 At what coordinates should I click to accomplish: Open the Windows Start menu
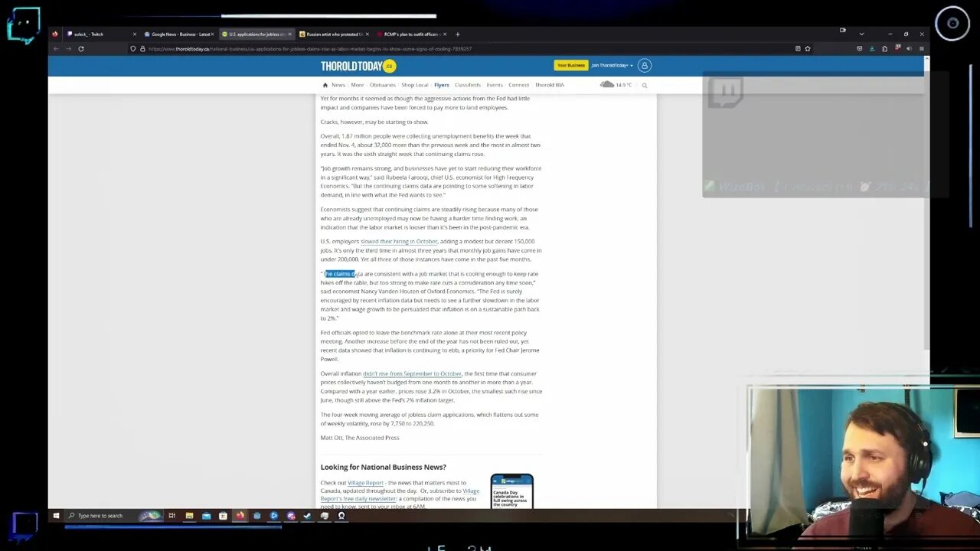56,516
